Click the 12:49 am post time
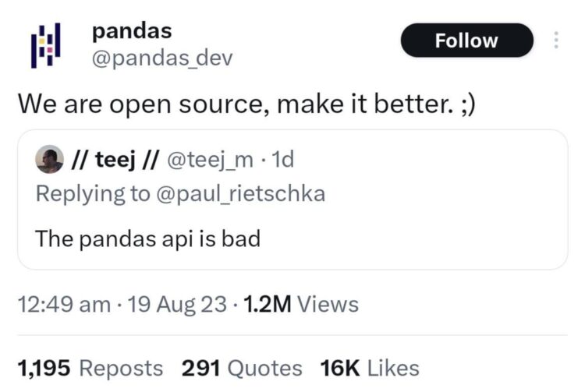 [63, 304]
